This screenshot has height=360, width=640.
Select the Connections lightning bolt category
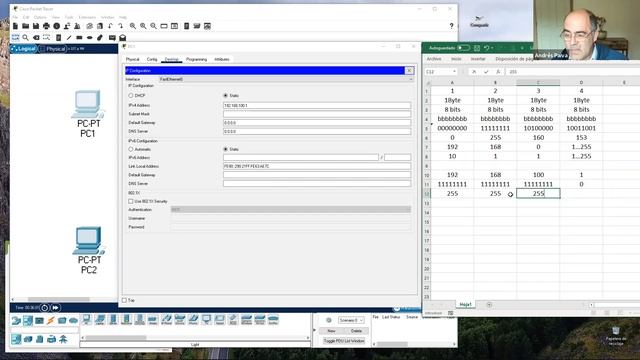point(51,320)
